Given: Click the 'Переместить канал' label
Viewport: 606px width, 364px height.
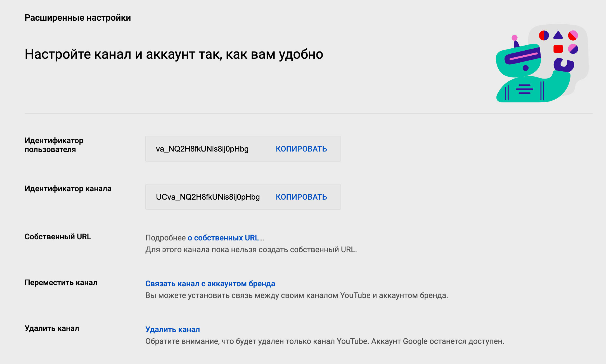Looking at the screenshot, I should point(61,282).
